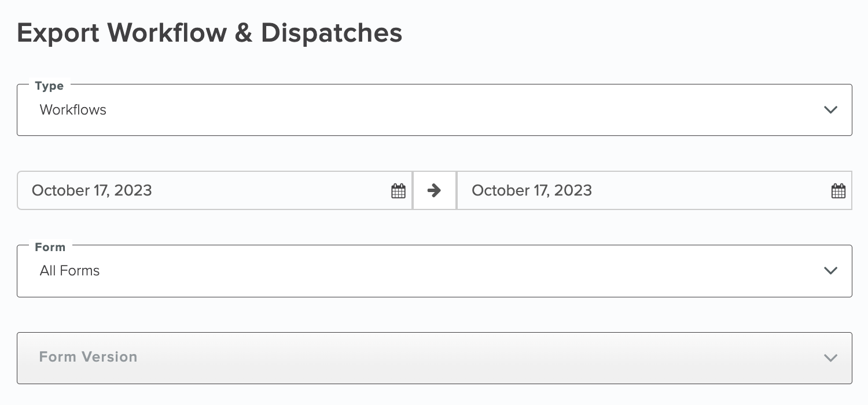Click the disabled Form Version field
The image size is (868, 405).
click(435, 358)
